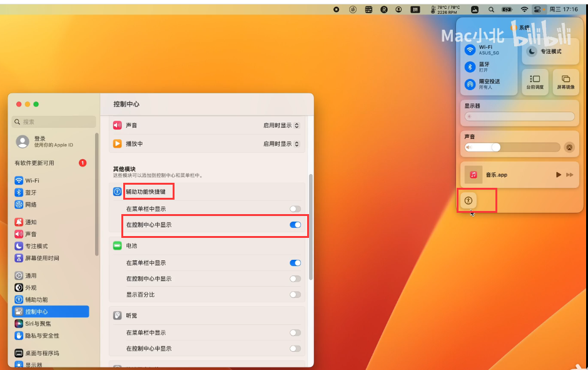Screen dimensions: 588x370
Task: Click the Wi-Fi icon in the menu bar
Action: tap(524, 9)
